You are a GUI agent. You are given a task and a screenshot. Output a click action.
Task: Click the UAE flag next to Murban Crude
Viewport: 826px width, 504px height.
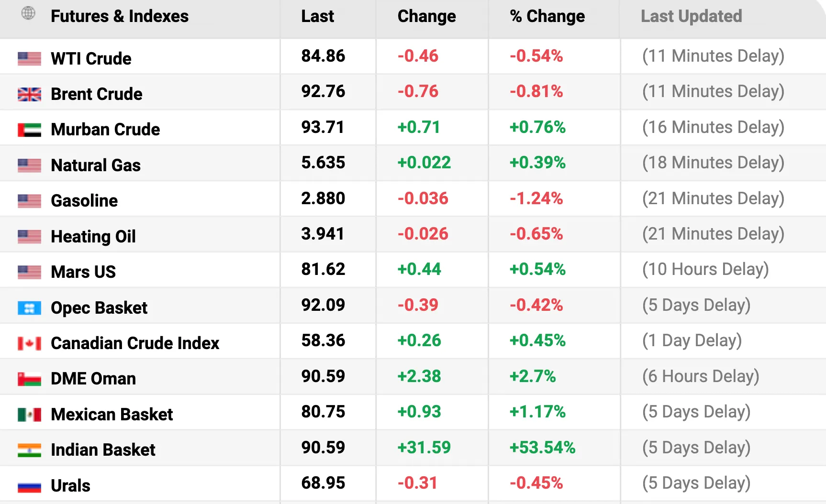(29, 130)
